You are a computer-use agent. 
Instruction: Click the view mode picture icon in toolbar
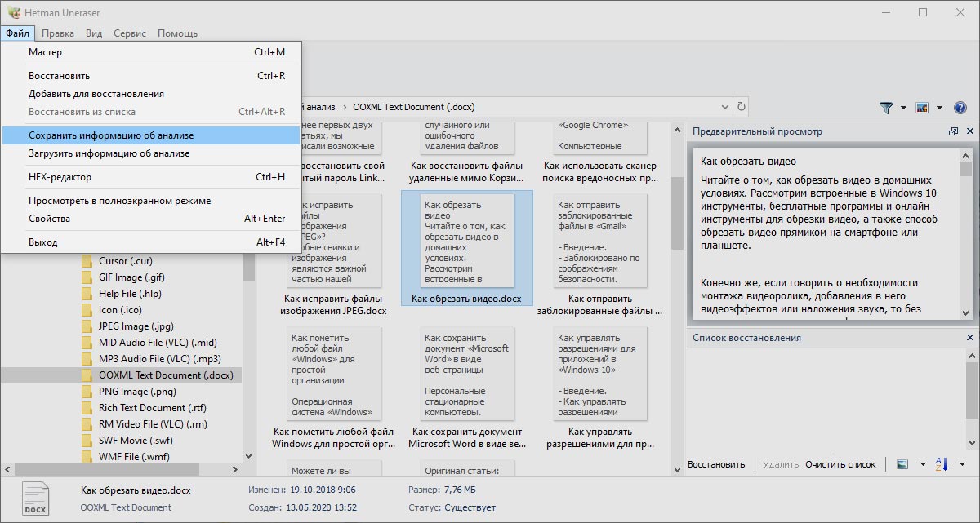coord(922,108)
